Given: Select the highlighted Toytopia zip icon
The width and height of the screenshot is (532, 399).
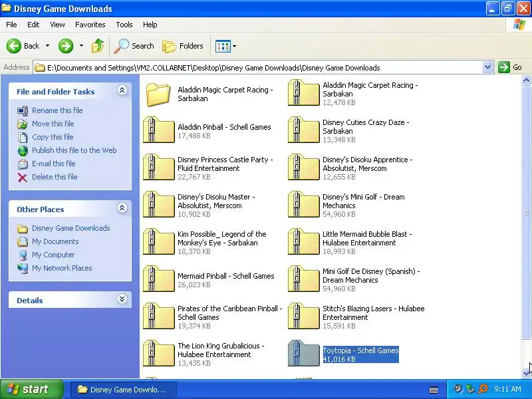Looking at the screenshot, I should pyautogui.click(x=303, y=354).
